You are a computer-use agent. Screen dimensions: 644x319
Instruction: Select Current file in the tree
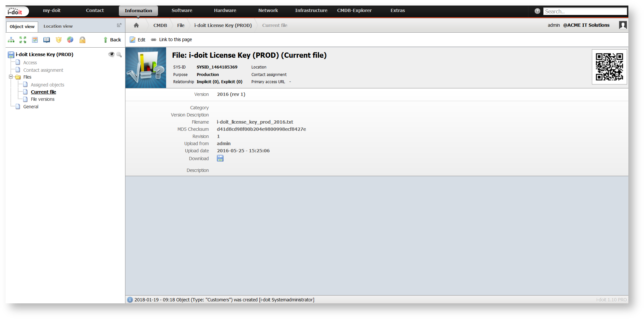[x=44, y=92]
